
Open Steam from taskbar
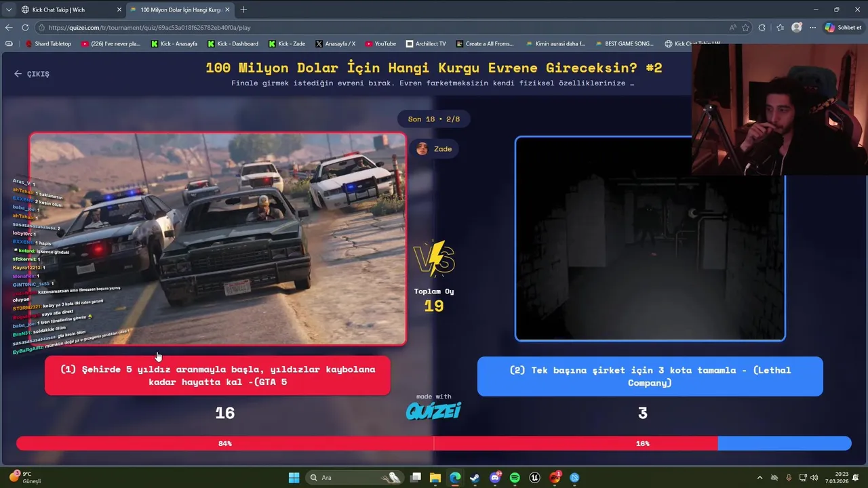tap(475, 478)
